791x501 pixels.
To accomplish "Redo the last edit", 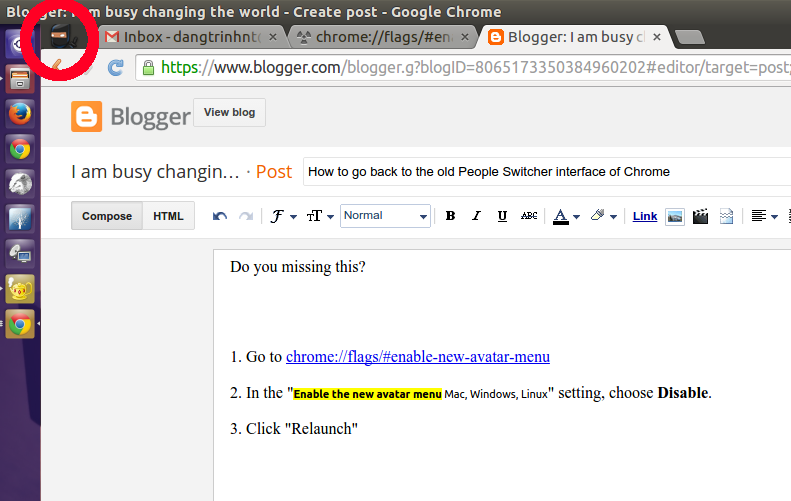I will point(246,216).
